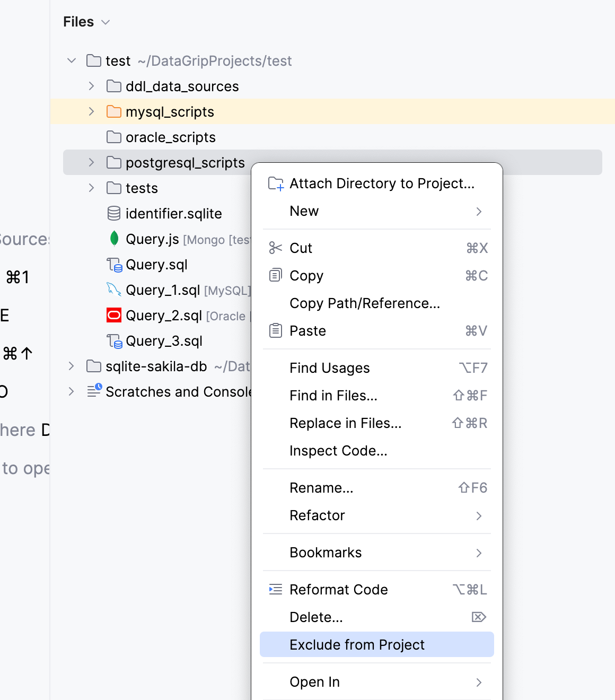Click Copy Path/Reference option

click(365, 303)
